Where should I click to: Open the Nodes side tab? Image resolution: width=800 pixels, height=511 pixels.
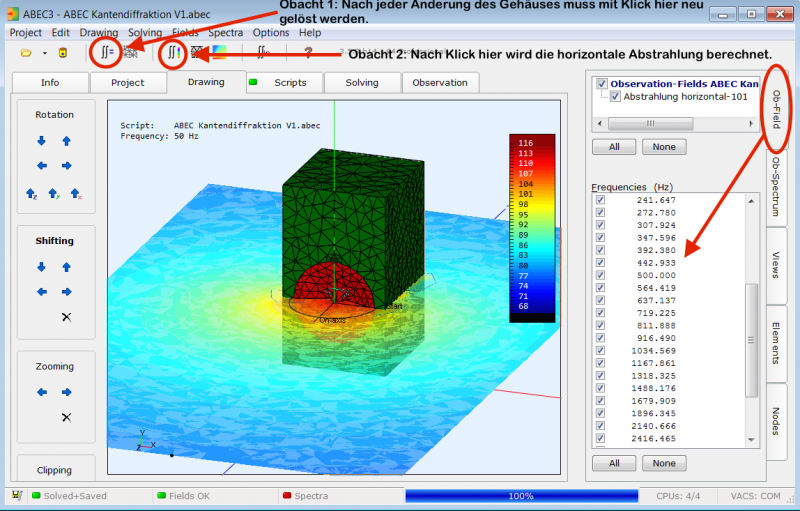point(776,421)
